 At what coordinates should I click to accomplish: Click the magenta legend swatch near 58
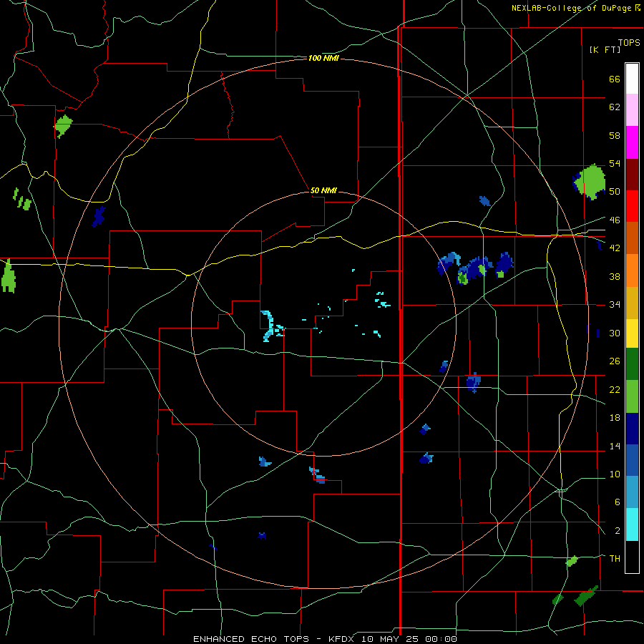(x=632, y=142)
